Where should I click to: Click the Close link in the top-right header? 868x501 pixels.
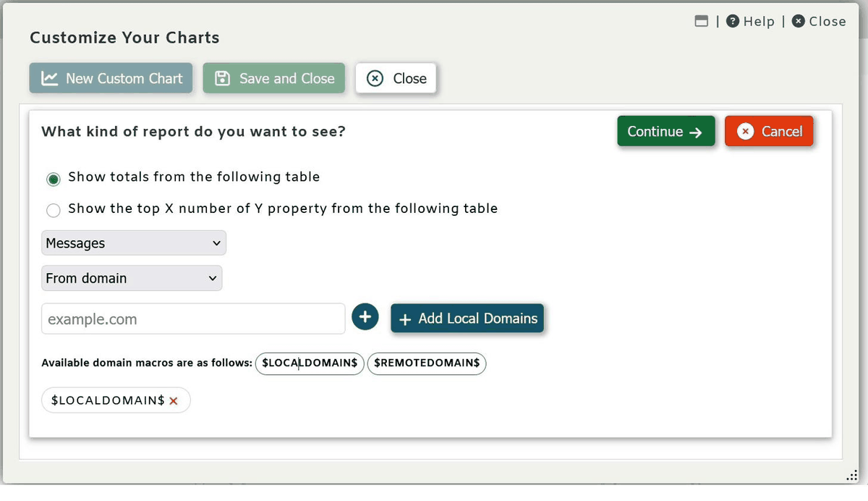click(x=819, y=21)
